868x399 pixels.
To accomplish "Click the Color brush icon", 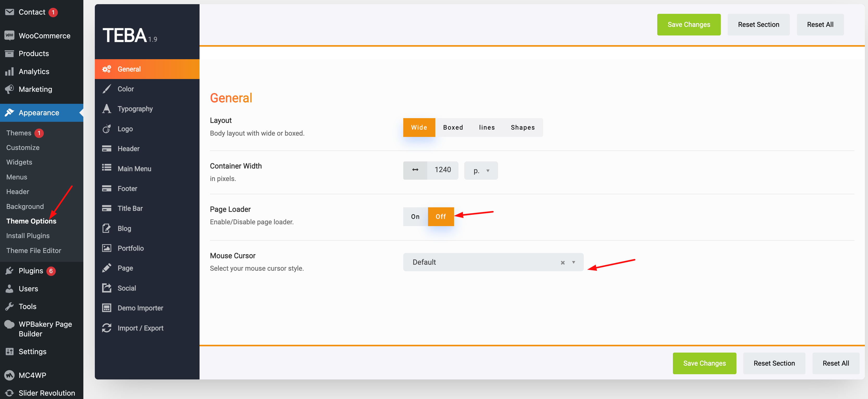I will pos(107,89).
